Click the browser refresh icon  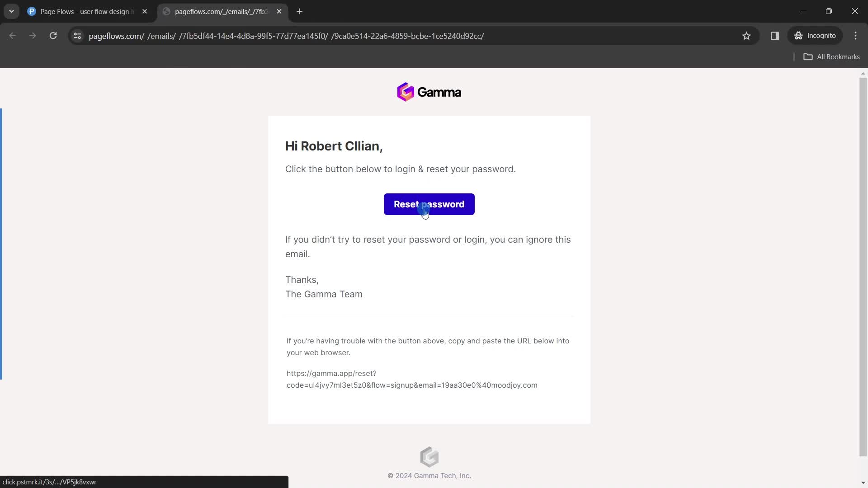(x=53, y=36)
